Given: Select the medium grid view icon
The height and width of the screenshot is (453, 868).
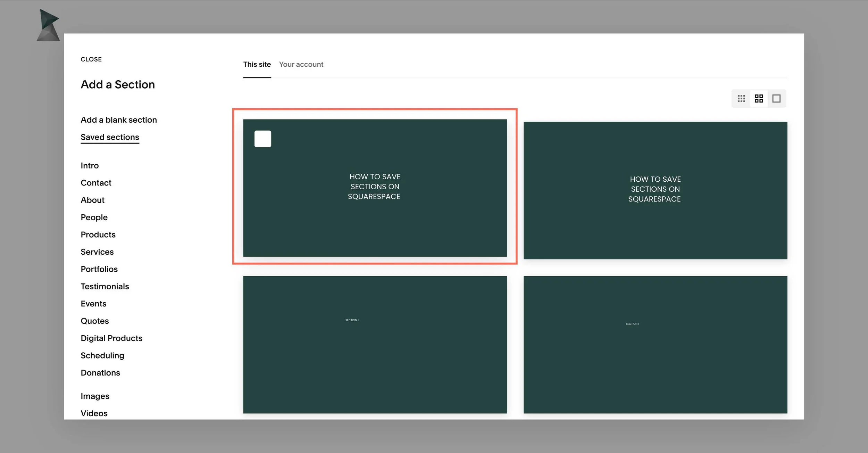Looking at the screenshot, I should tap(759, 98).
